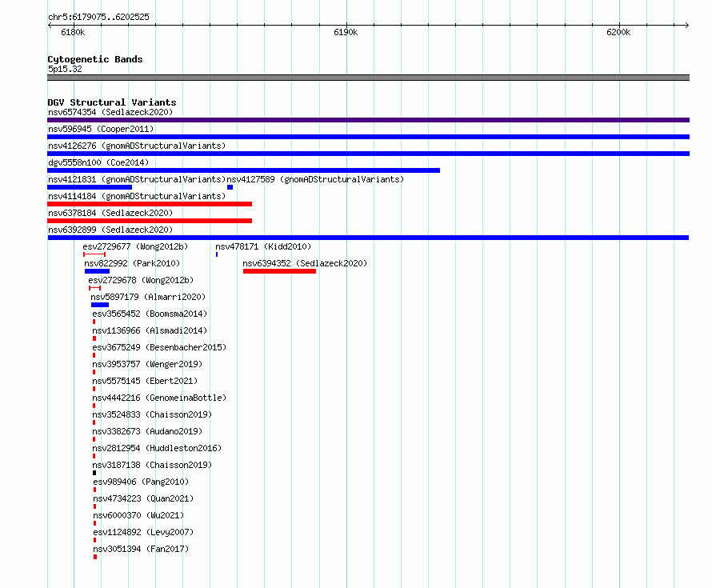Click the red nsv4114184 variant bar
This screenshot has width=712, height=588.
[150, 204]
